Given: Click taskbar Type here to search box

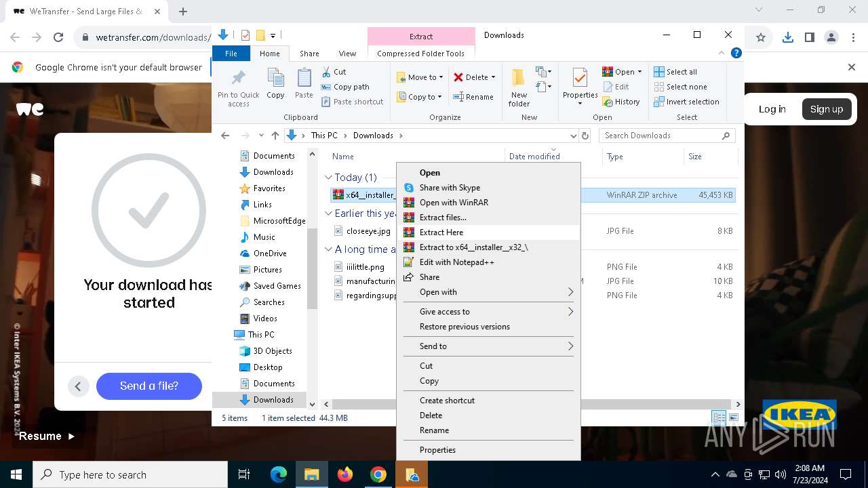Looking at the screenshot, I should point(130,474).
